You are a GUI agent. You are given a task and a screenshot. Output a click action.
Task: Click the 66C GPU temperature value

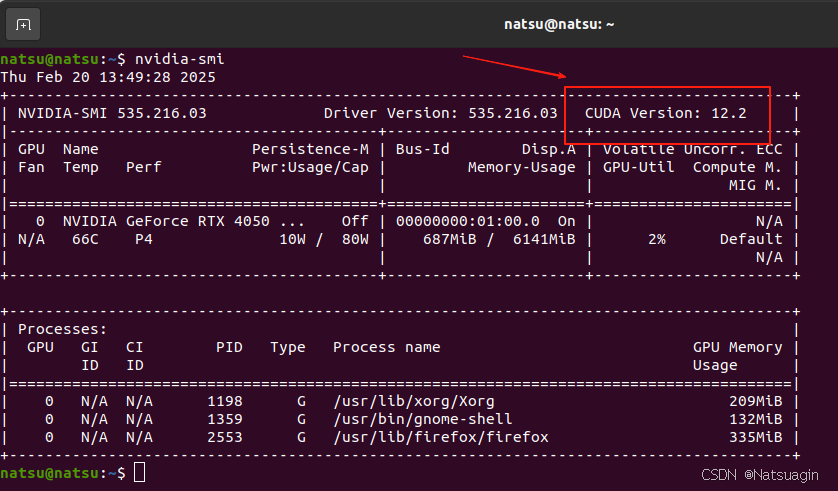pos(84,239)
